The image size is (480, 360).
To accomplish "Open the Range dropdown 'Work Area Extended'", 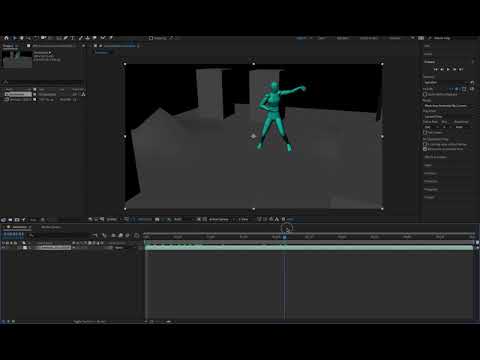I will coord(446,106).
